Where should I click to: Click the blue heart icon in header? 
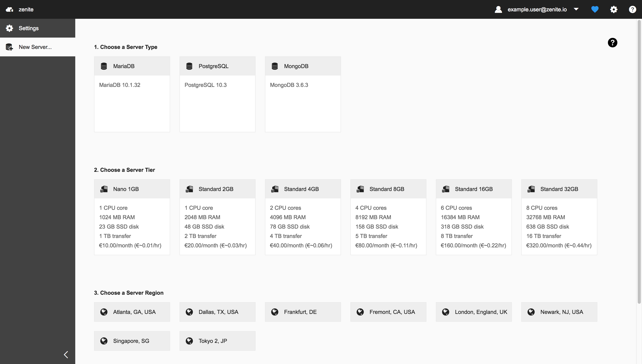[x=595, y=10]
